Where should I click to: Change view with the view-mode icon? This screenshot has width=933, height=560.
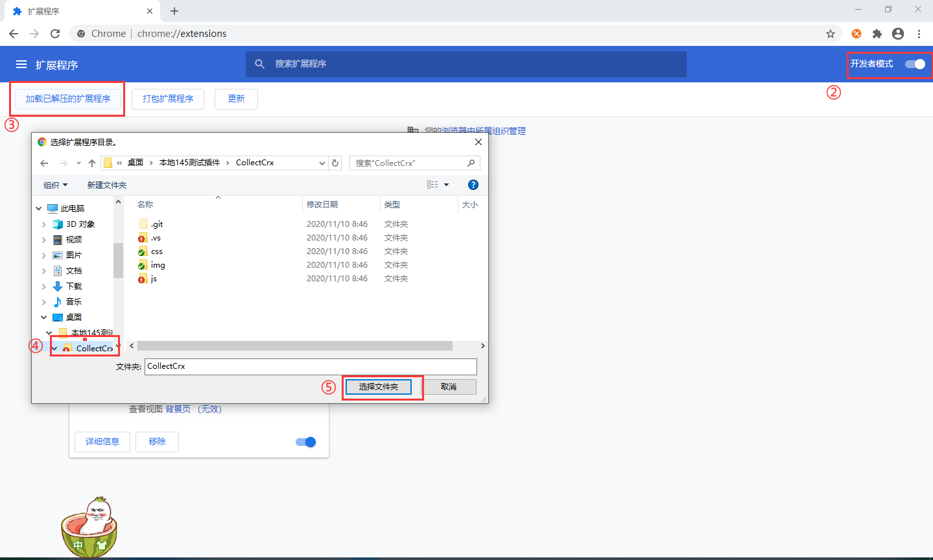pyautogui.click(x=432, y=185)
